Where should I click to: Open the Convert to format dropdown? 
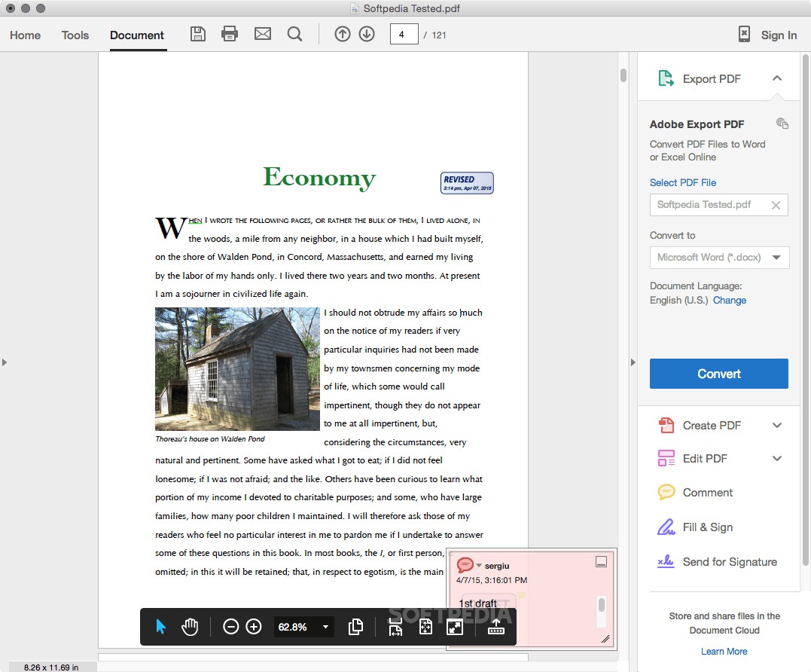pyautogui.click(x=776, y=258)
